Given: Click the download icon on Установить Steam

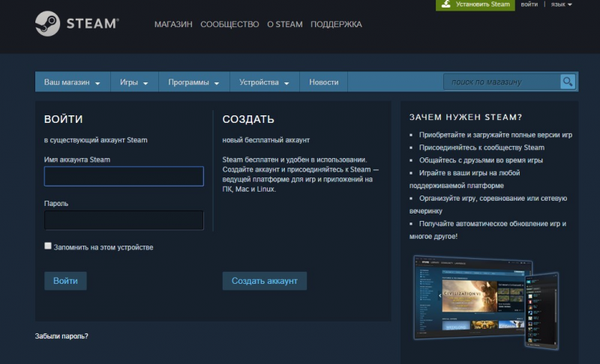Looking at the screenshot, I should click(445, 4).
